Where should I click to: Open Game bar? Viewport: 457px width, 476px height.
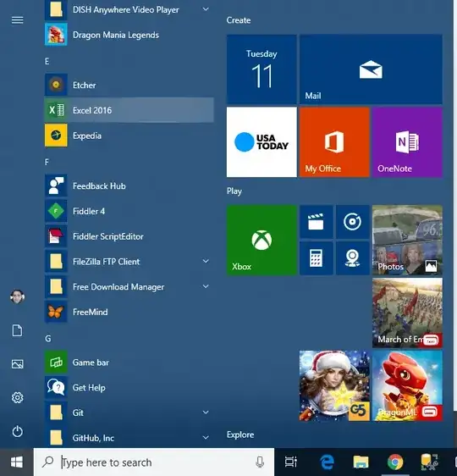tap(129, 363)
